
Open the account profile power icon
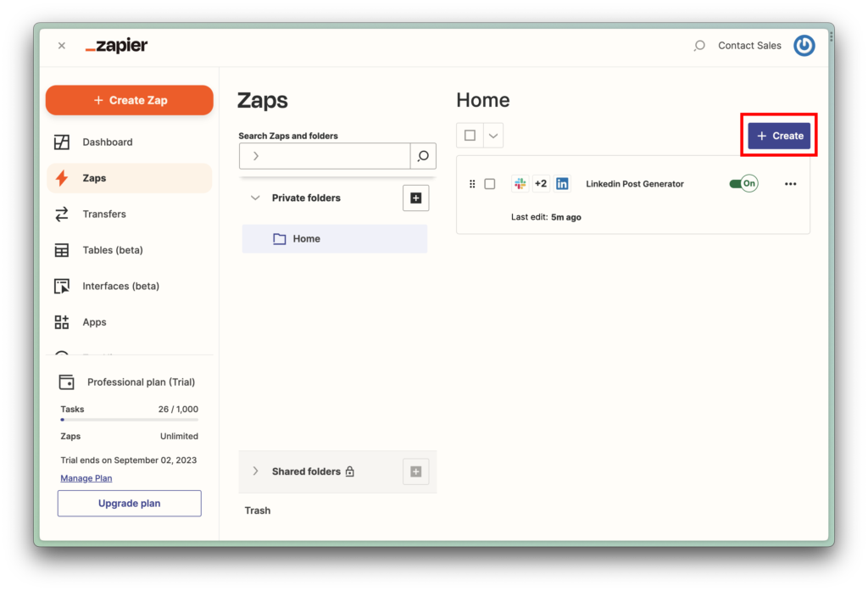pos(804,46)
